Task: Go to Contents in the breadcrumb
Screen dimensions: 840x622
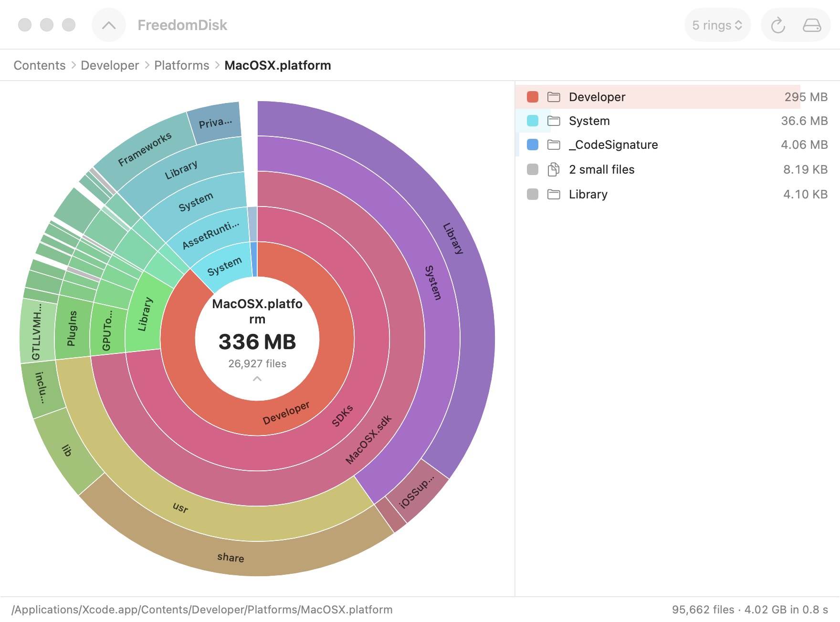Action: pyautogui.click(x=40, y=65)
